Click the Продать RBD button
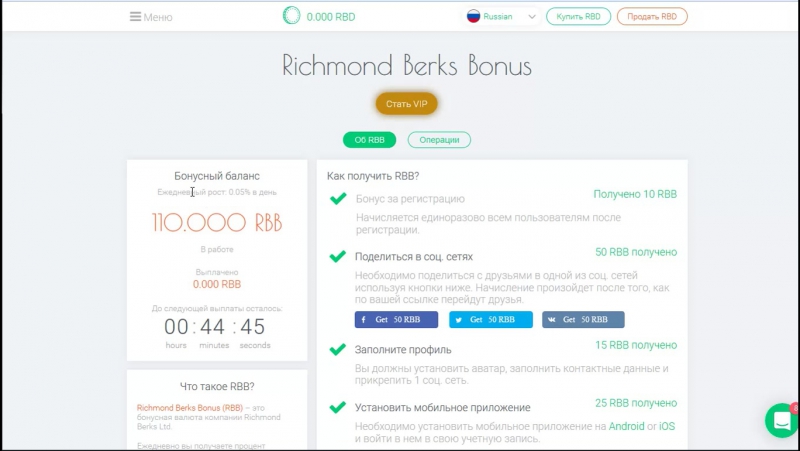This screenshot has width=800, height=451. tap(652, 16)
